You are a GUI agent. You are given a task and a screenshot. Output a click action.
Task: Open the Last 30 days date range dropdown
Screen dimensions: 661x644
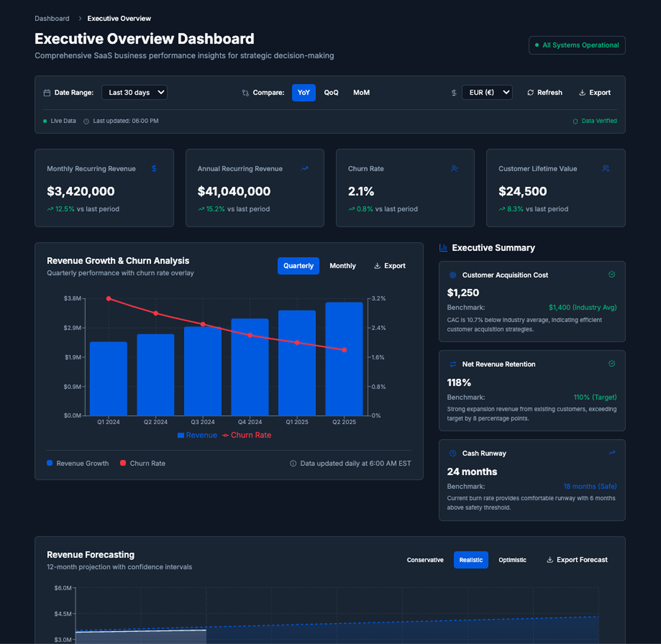(134, 93)
